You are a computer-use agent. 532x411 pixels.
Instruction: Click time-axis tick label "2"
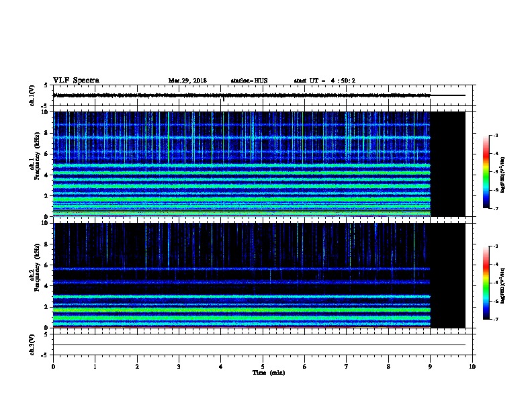(137, 367)
